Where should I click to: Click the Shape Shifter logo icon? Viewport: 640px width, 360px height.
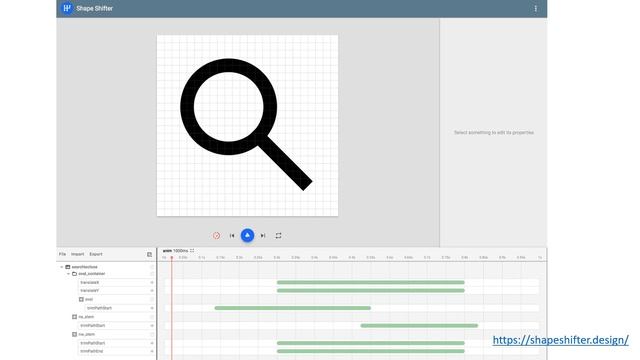[67, 8]
